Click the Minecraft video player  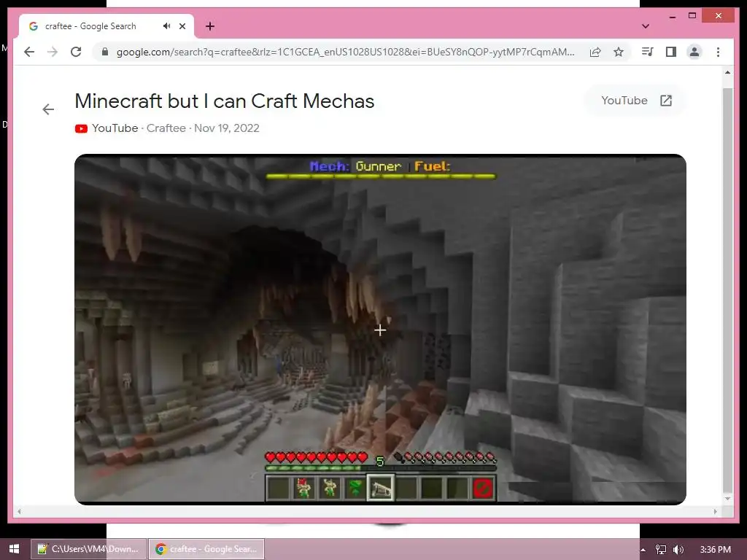click(x=380, y=329)
